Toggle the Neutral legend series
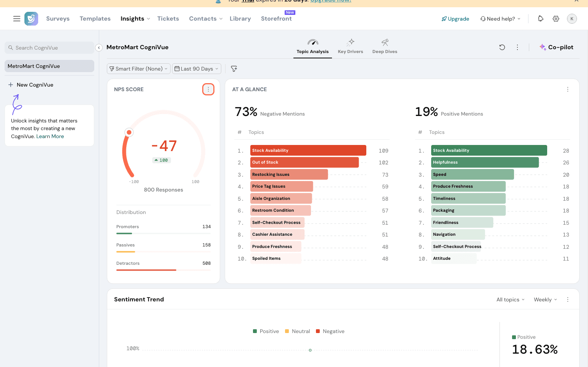Viewport: 588px width, 367px height. 298,331
